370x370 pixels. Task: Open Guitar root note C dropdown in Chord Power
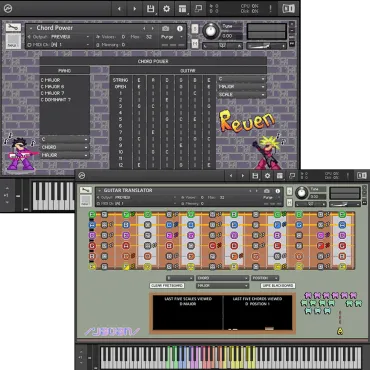coord(241,79)
